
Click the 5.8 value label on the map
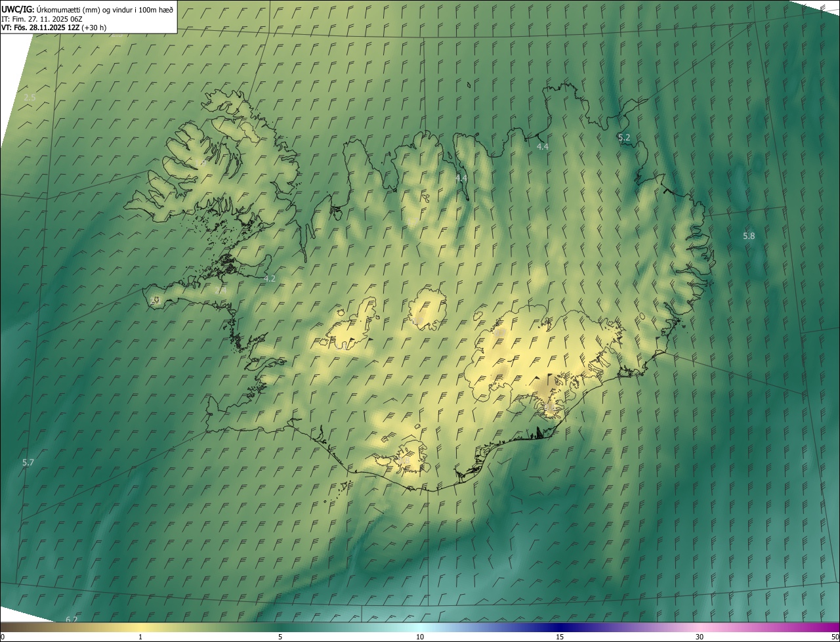749,236
